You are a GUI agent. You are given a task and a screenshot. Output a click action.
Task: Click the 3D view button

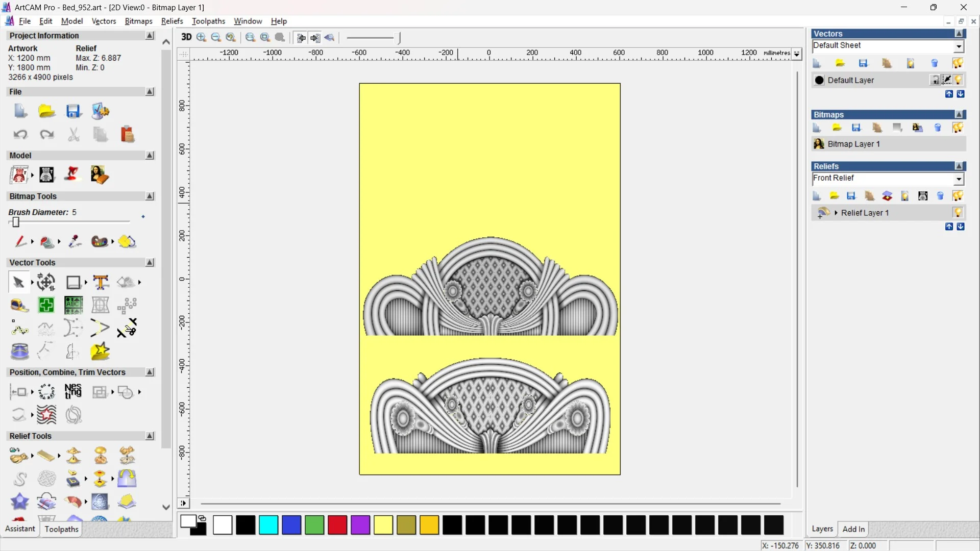point(186,37)
